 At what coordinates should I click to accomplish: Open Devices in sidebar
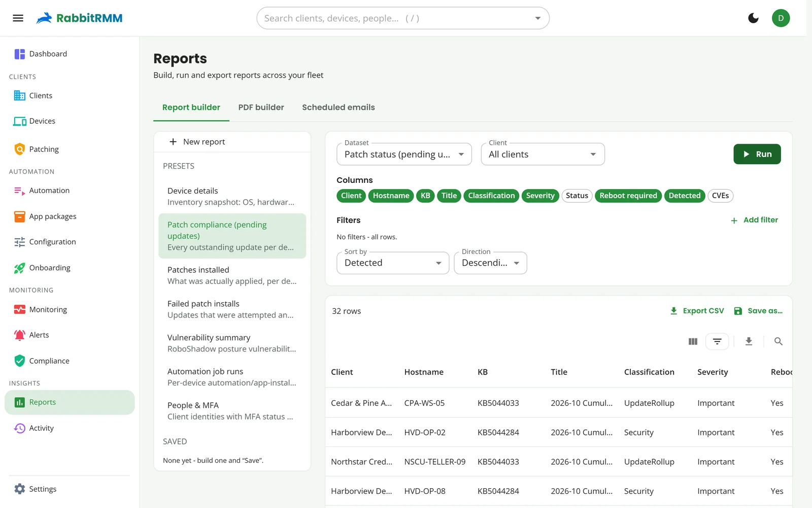click(70, 121)
